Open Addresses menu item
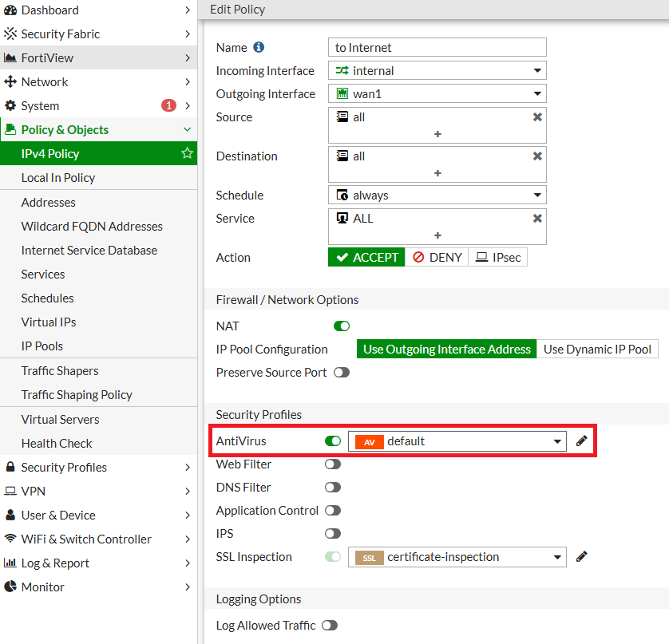 (98, 202)
